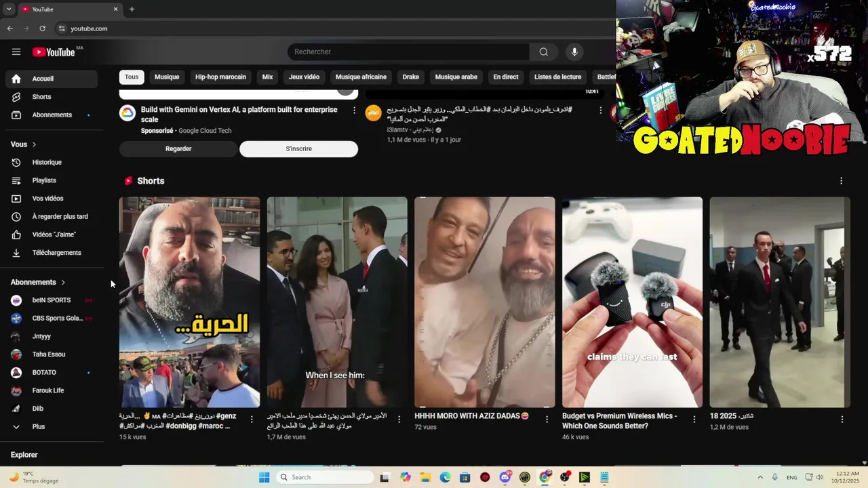Open options menu for the i3lamtv video

click(x=600, y=110)
